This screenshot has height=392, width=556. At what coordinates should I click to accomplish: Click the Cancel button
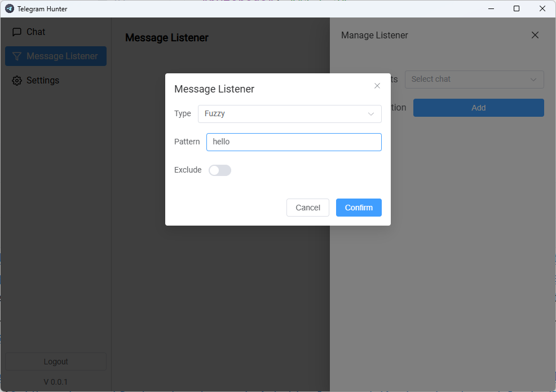pos(307,208)
